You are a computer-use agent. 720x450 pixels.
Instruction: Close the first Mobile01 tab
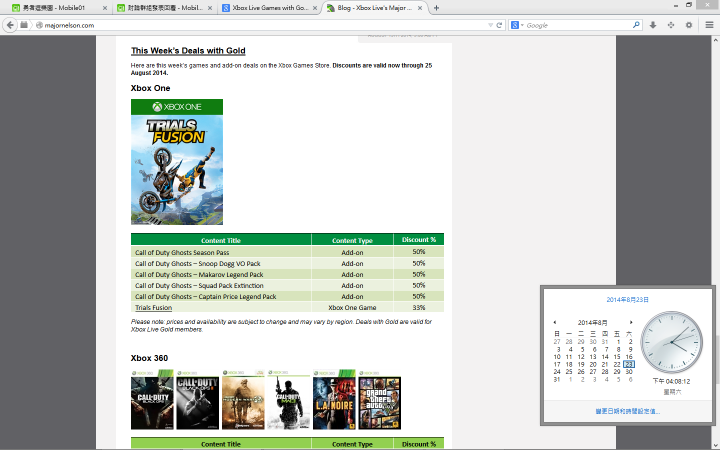[x=105, y=8]
